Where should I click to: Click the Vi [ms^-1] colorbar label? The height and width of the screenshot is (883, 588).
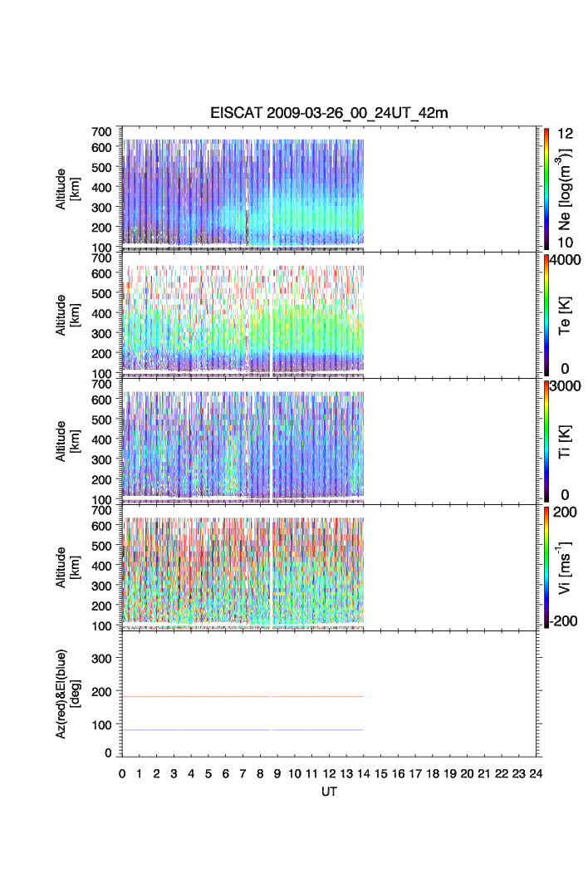[567, 567]
